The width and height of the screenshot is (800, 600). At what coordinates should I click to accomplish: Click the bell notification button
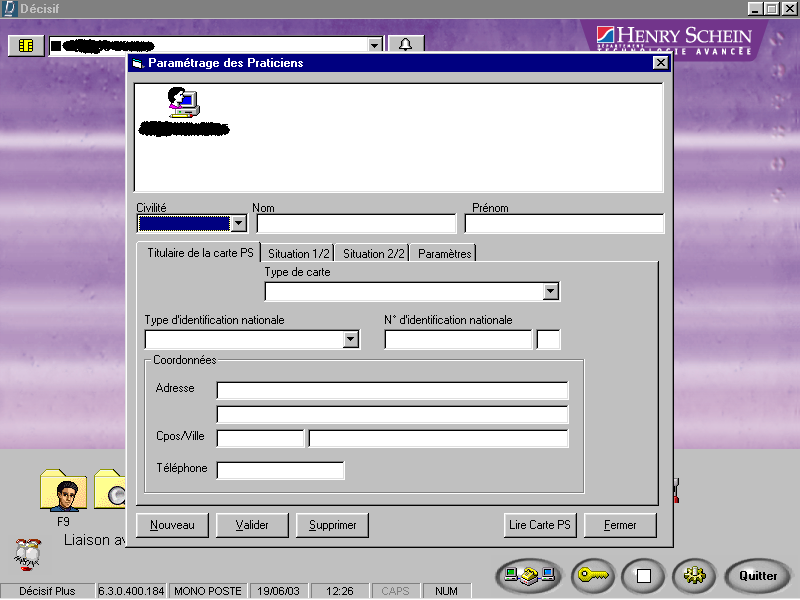[x=405, y=45]
